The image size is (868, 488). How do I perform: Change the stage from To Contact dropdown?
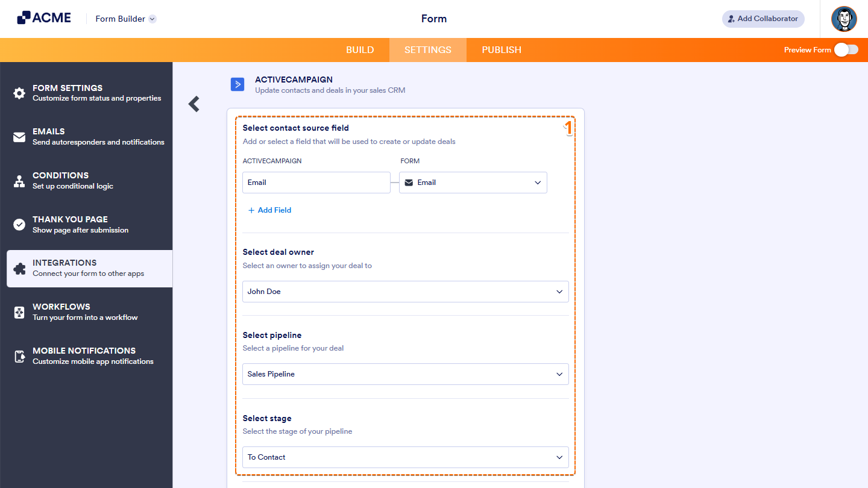pos(405,457)
